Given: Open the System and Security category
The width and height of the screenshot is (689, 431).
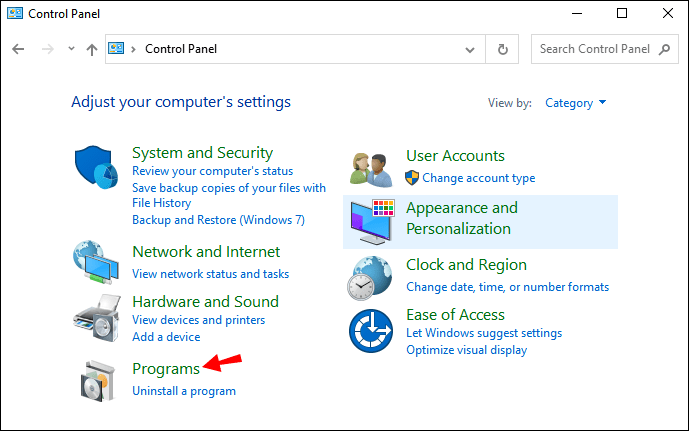Looking at the screenshot, I should (202, 152).
